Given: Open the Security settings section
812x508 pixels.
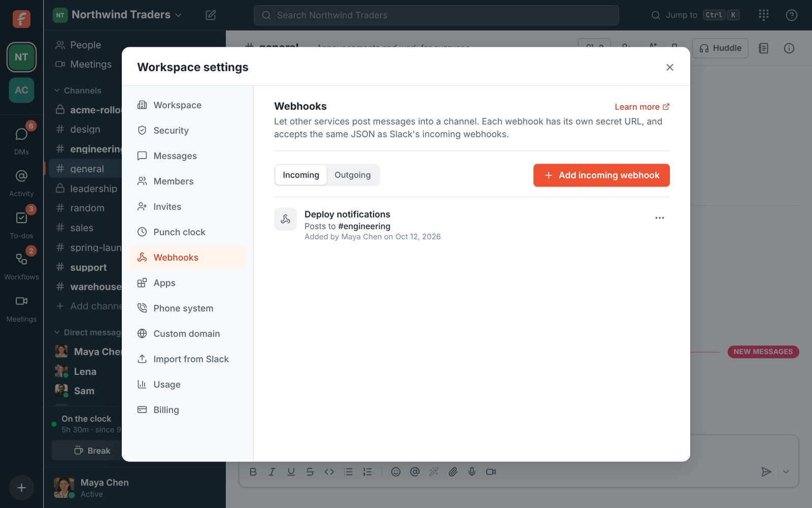Looking at the screenshot, I should 187,131.
